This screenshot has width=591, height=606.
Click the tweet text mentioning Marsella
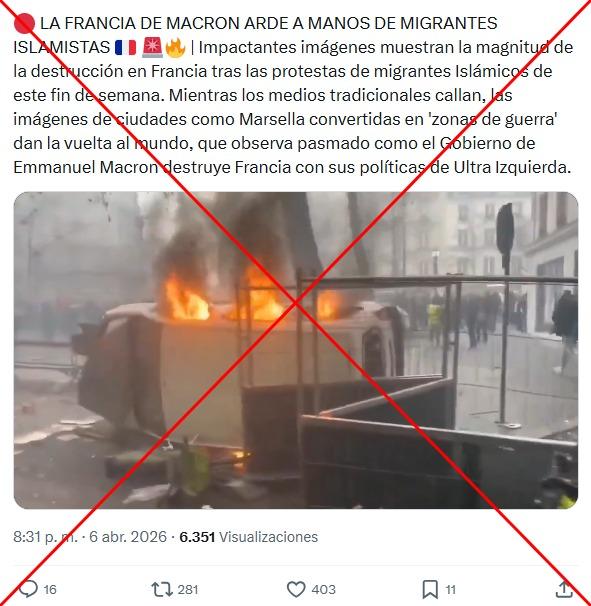coord(286,119)
